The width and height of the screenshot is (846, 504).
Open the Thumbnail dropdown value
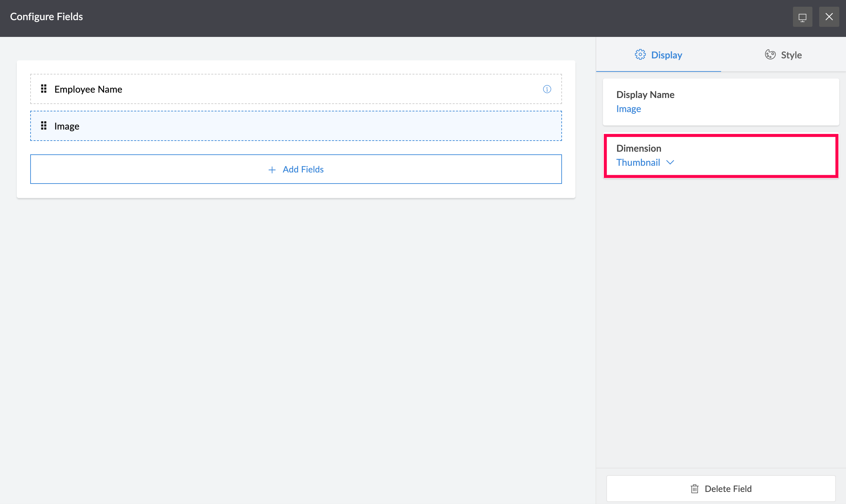pos(638,163)
